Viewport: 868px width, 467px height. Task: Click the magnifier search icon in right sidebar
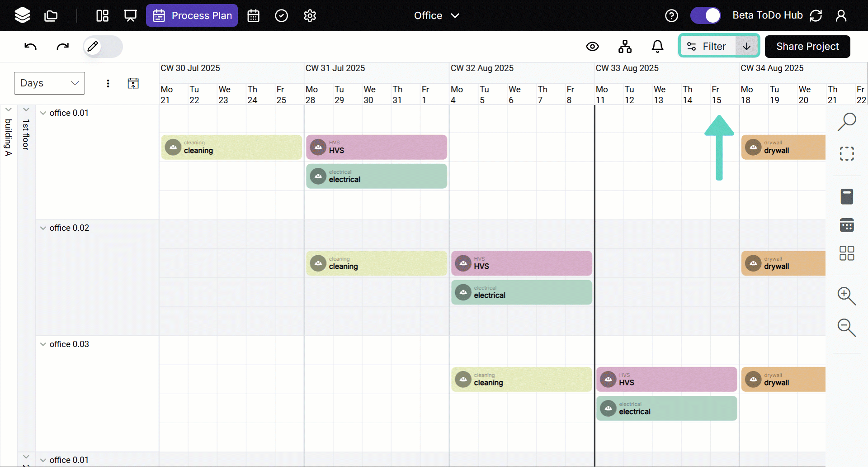846,122
